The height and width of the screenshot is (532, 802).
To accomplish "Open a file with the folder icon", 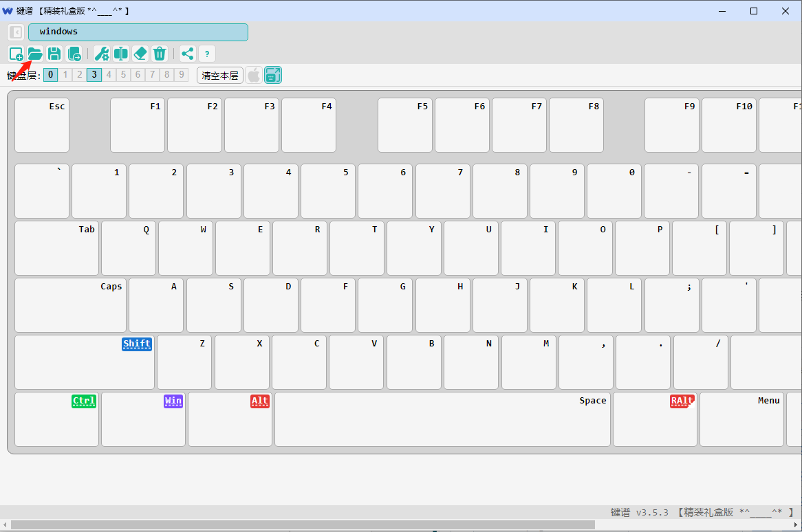I will 35,54.
